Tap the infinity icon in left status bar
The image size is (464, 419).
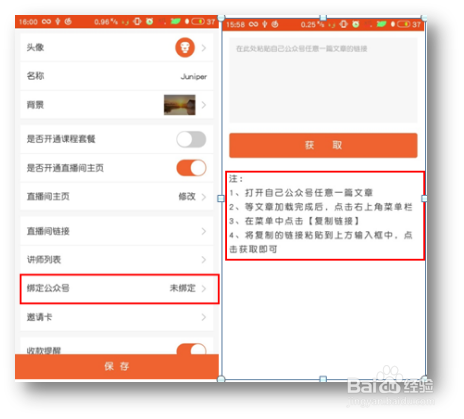pos(46,22)
